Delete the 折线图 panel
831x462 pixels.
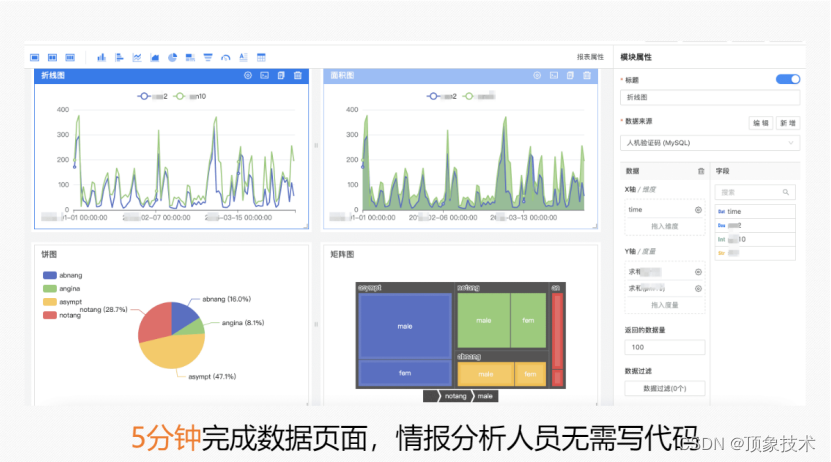[298, 76]
